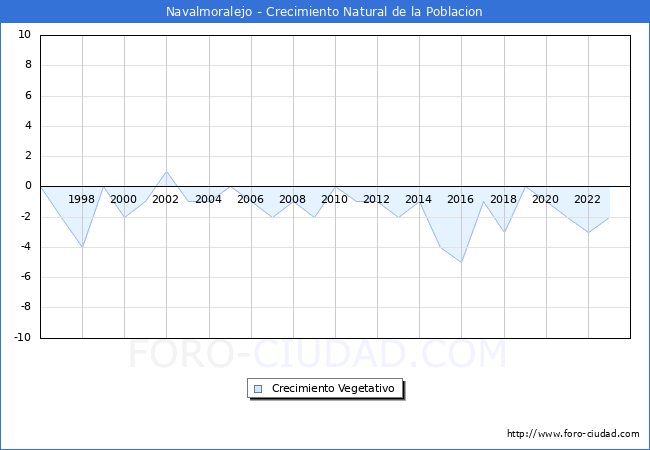Click the 2006 year label
The height and width of the screenshot is (450, 650).
250,199
